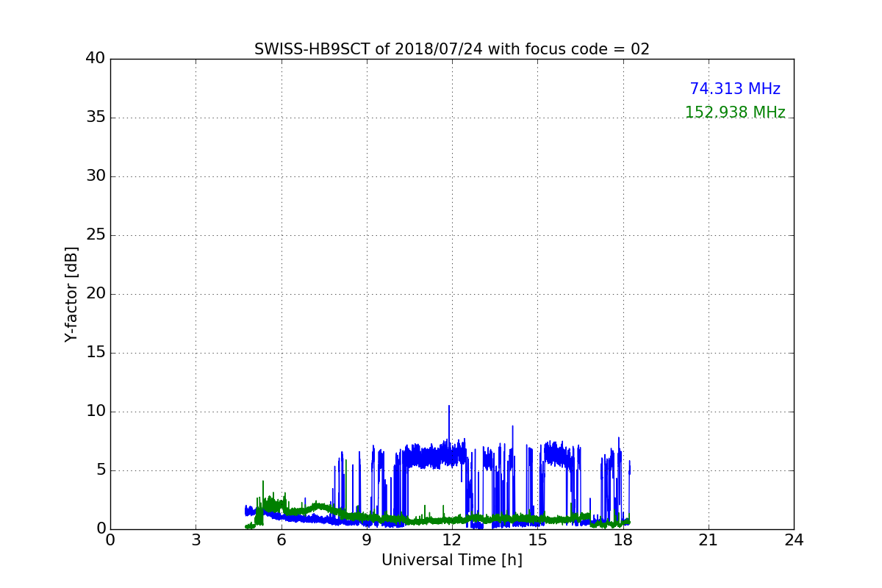
Task: Click the Universal Time [h] axis label
Action: click(452, 560)
